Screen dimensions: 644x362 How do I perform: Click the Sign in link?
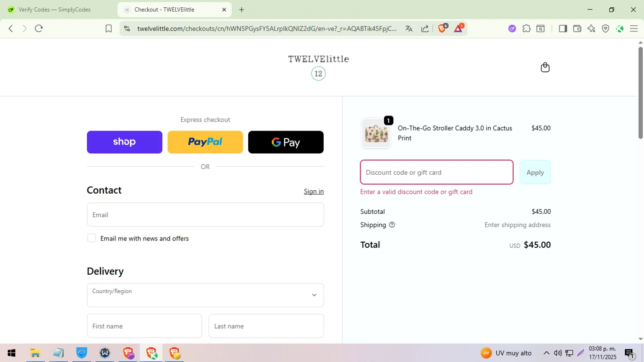[x=314, y=192]
